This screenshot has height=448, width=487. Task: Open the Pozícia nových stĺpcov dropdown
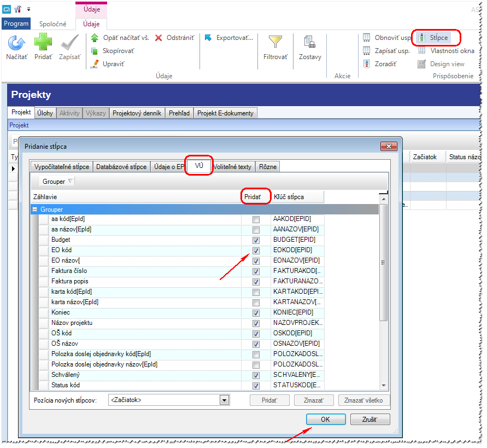click(224, 400)
